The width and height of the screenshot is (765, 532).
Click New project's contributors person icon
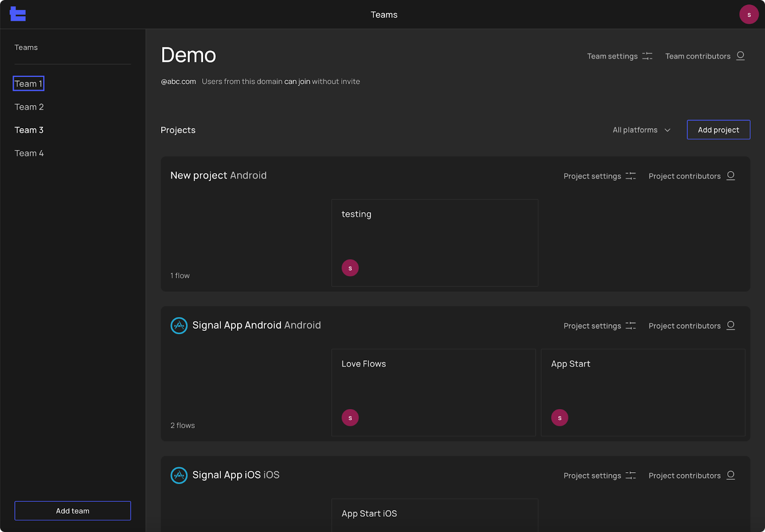(731, 175)
